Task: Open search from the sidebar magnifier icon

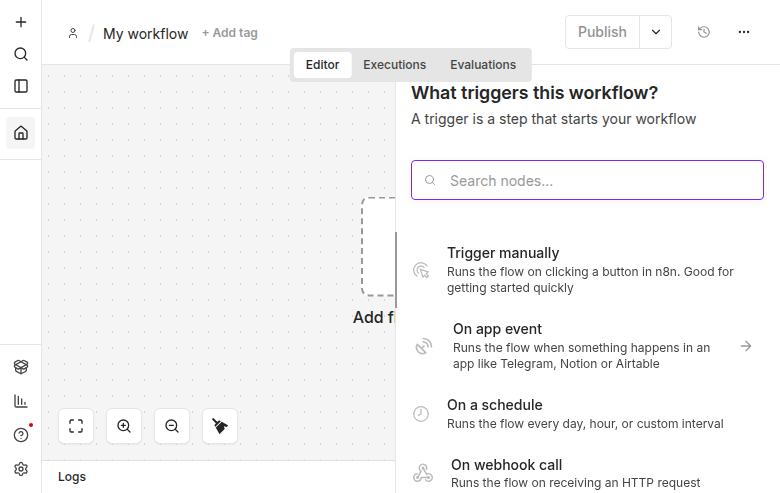Action: point(21,54)
